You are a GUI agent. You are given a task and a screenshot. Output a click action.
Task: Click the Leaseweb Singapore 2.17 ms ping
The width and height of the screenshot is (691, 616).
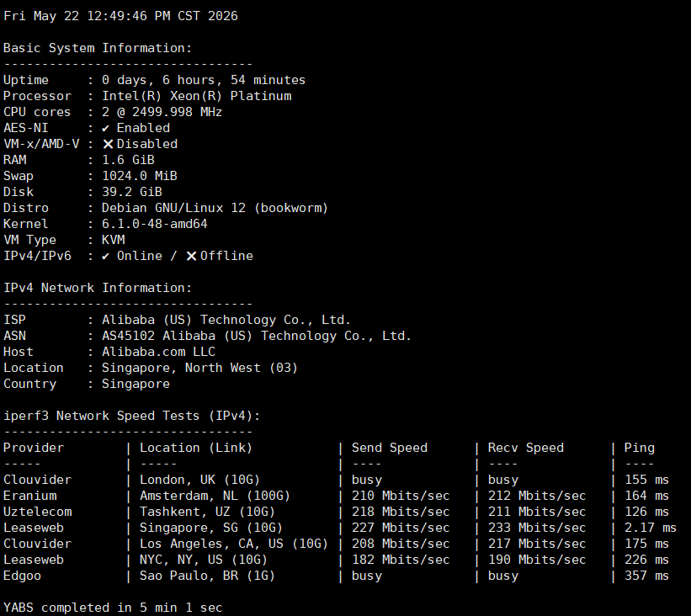pyautogui.click(x=651, y=528)
